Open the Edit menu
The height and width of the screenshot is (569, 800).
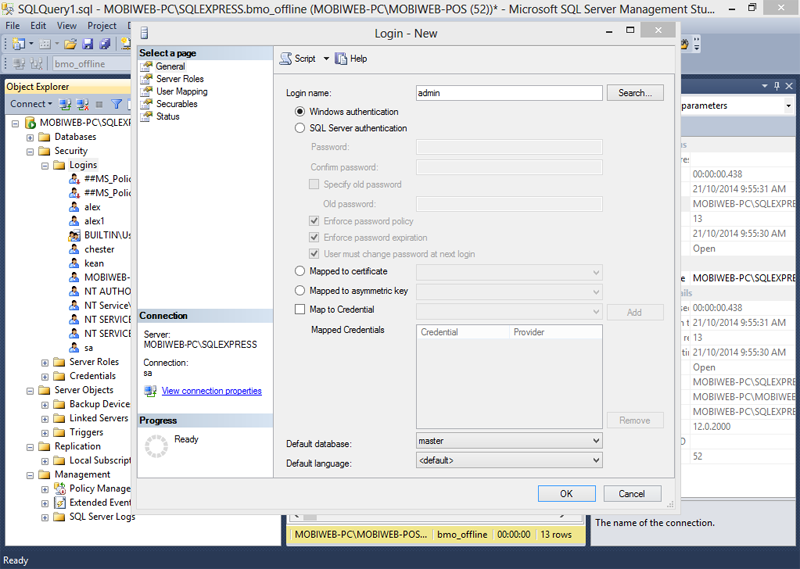tap(38, 26)
